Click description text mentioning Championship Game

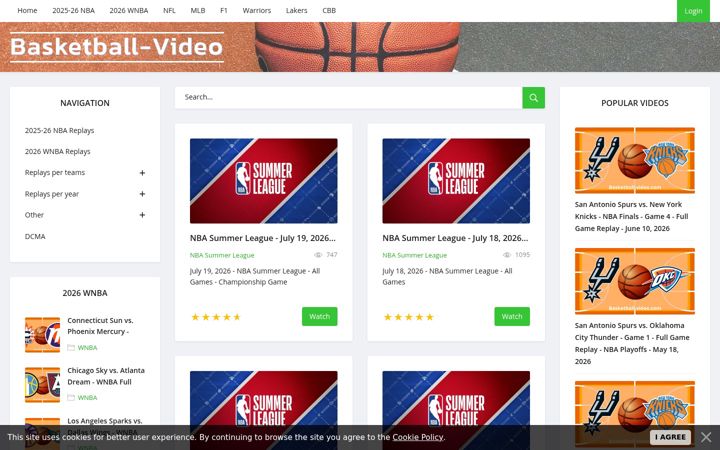tap(255, 276)
